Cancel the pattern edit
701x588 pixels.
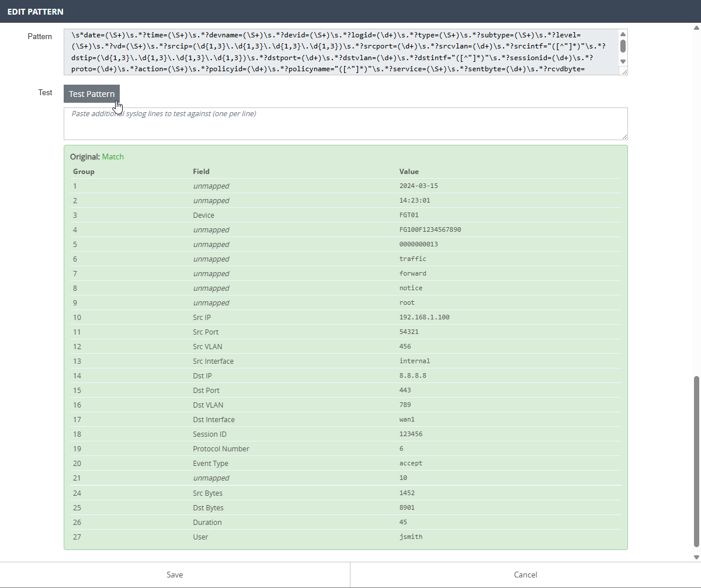[525, 575]
